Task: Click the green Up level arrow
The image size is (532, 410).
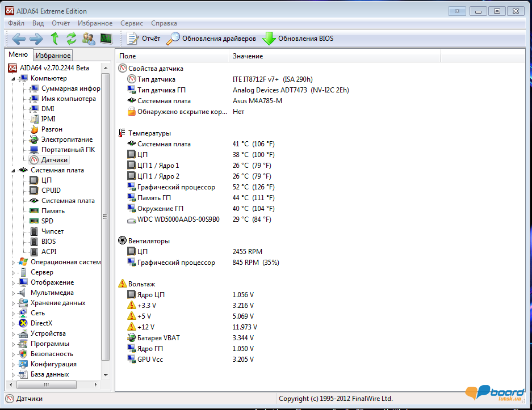Action: point(55,39)
